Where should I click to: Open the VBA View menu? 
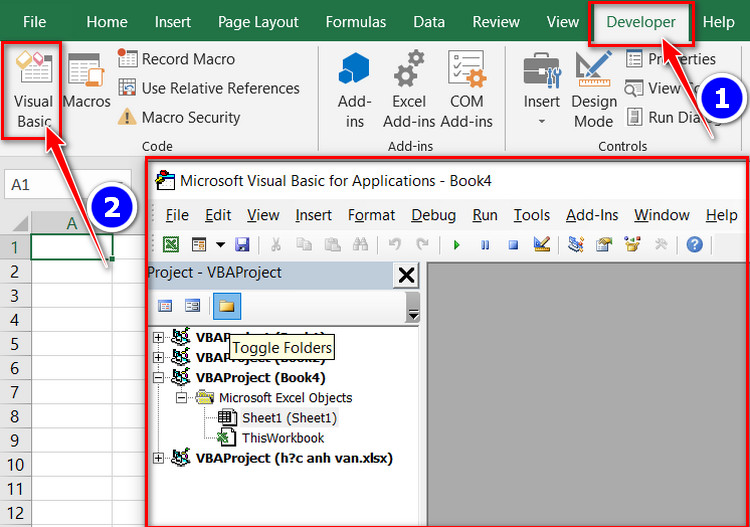pyautogui.click(x=263, y=215)
